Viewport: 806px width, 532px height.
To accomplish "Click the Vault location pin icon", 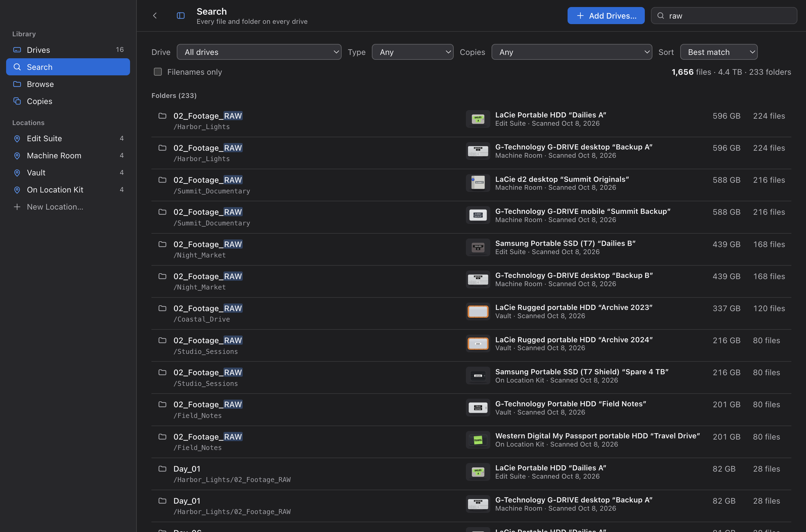I will pyautogui.click(x=17, y=173).
